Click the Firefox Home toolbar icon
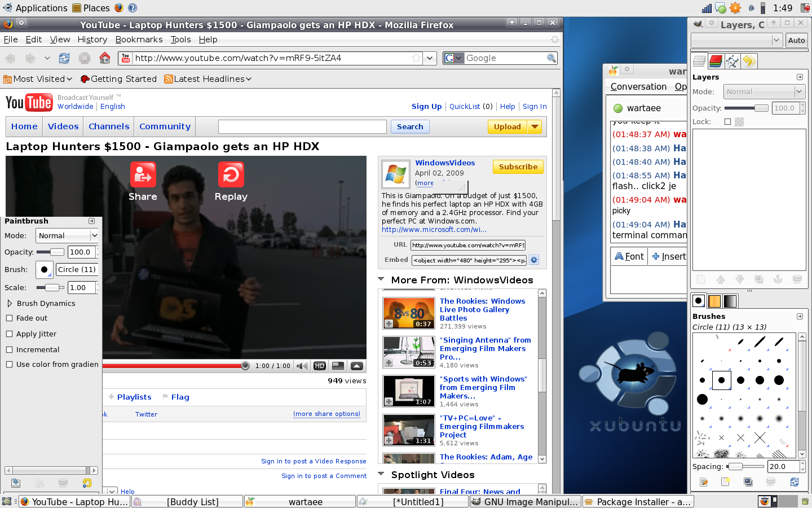Viewport: 812px width, 508px height. (105, 58)
